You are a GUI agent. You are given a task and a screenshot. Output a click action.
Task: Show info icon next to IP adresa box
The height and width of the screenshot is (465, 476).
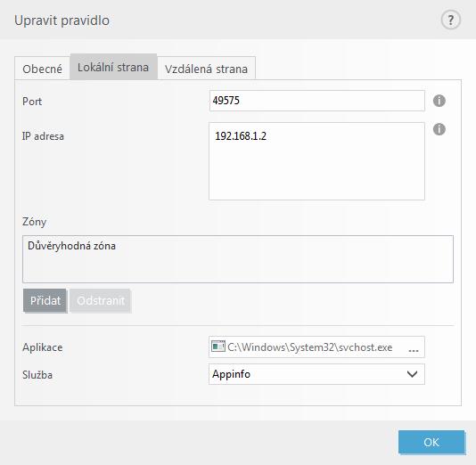[x=439, y=129]
